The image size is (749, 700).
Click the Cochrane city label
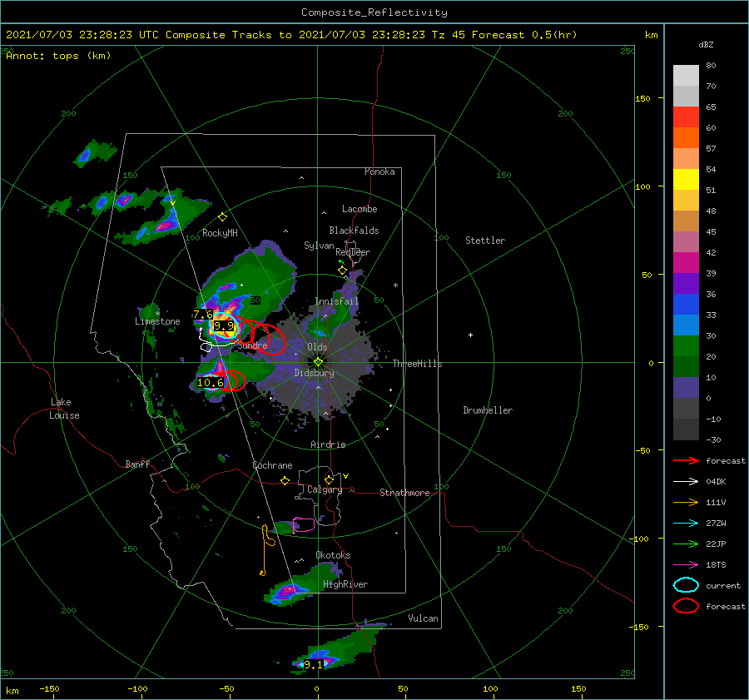tap(272, 465)
